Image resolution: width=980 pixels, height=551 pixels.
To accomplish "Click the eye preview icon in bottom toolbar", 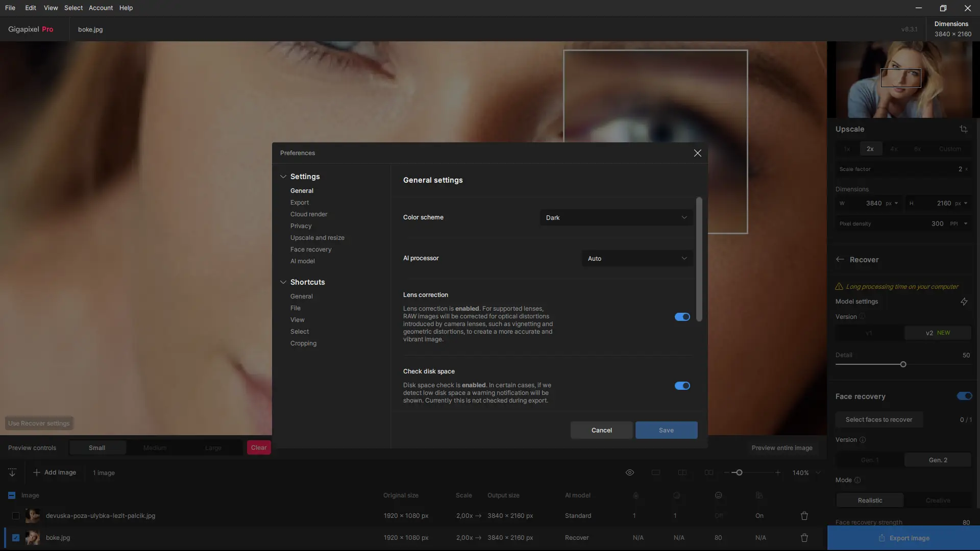I will coord(630,472).
